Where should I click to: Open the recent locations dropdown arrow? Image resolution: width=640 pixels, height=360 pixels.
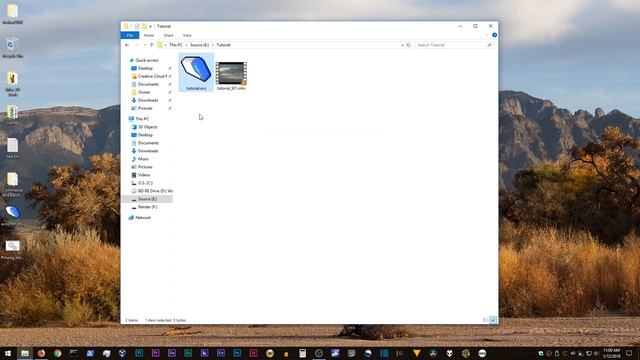144,45
